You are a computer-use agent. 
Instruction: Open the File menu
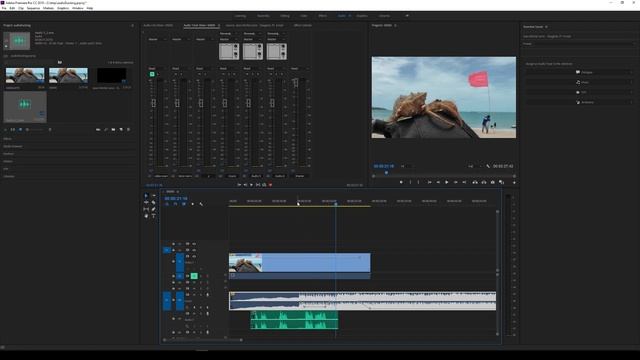click(4, 8)
